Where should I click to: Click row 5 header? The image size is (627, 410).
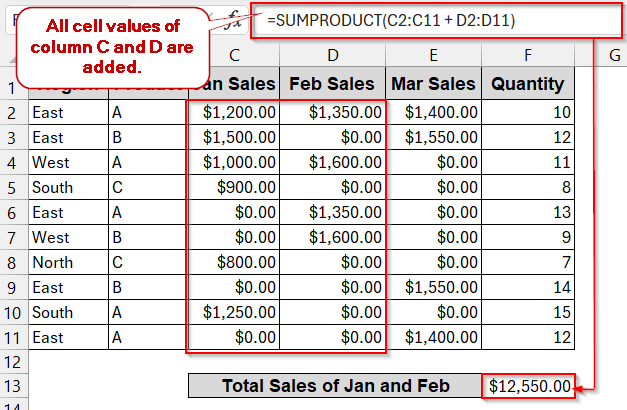(x=13, y=187)
